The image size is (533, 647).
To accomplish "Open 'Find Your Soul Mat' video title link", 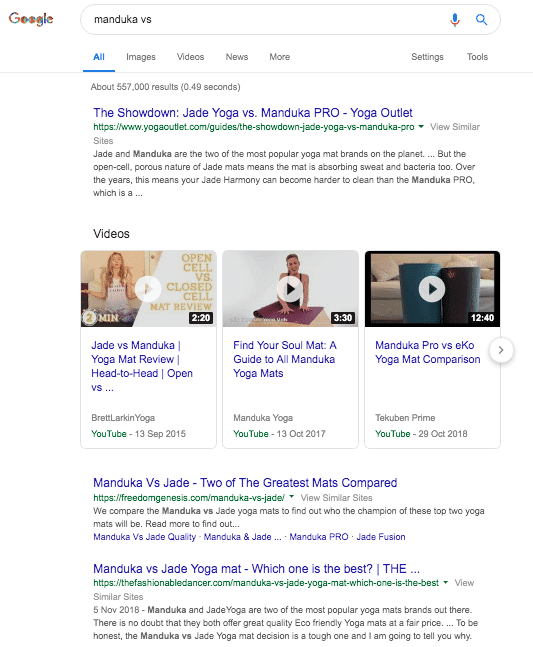I will coord(285,359).
